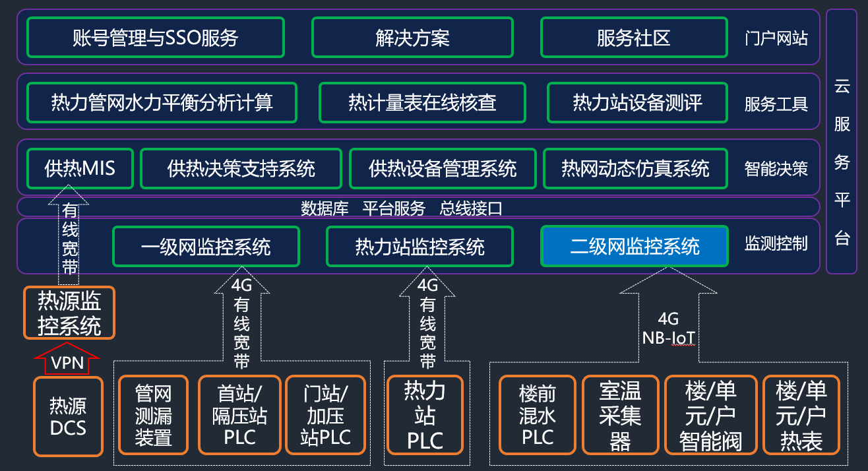This screenshot has height=471, width=868.
Task: Select the 室温采集器 box
Action: [x=620, y=414]
